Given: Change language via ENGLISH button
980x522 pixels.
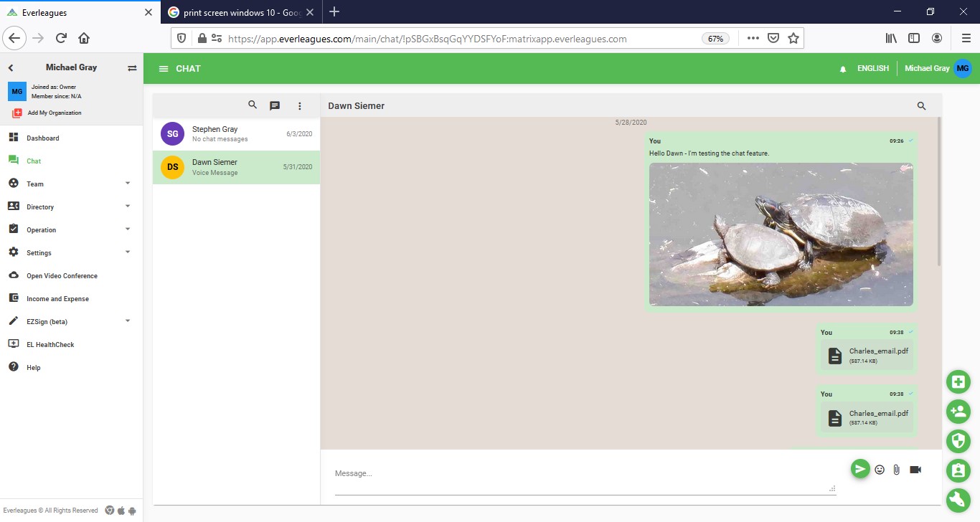Looking at the screenshot, I should click(872, 69).
